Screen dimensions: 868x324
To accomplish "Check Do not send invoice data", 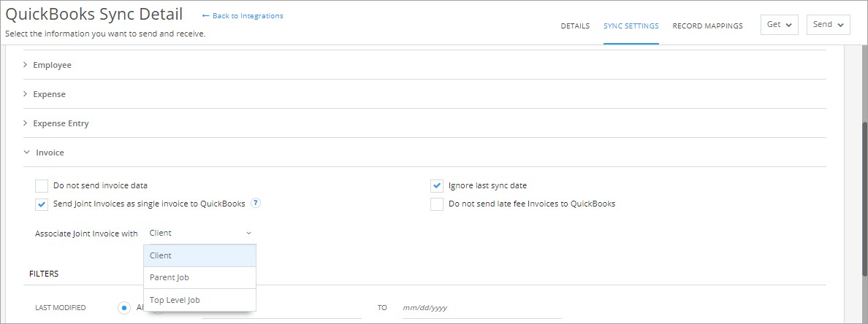I will tap(42, 186).
